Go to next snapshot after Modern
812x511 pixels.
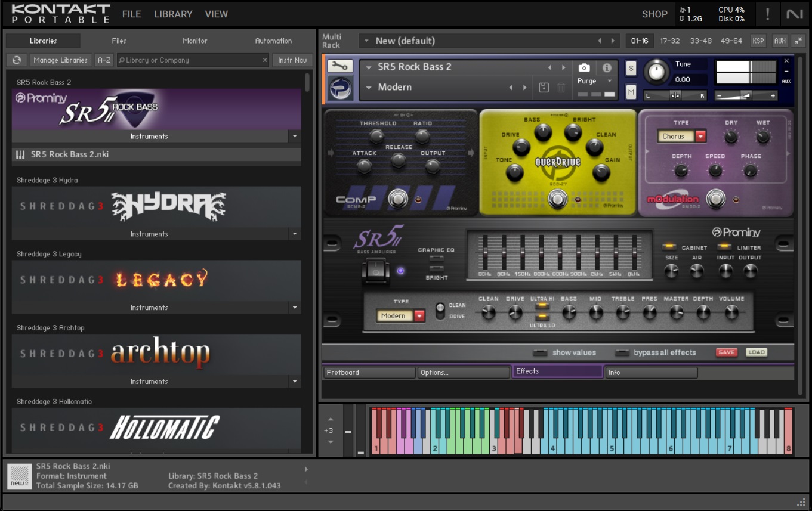pos(524,88)
